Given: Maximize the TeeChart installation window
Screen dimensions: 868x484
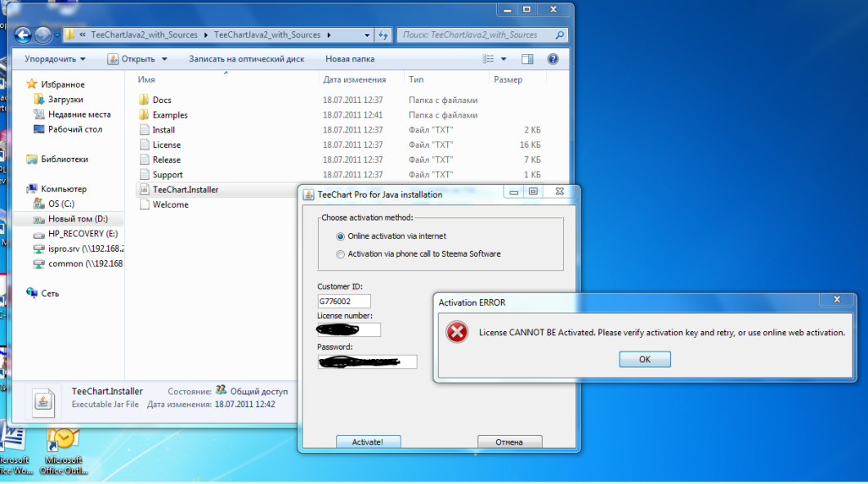Looking at the screenshot, I should pyautogui.click(x=533, y=191).
